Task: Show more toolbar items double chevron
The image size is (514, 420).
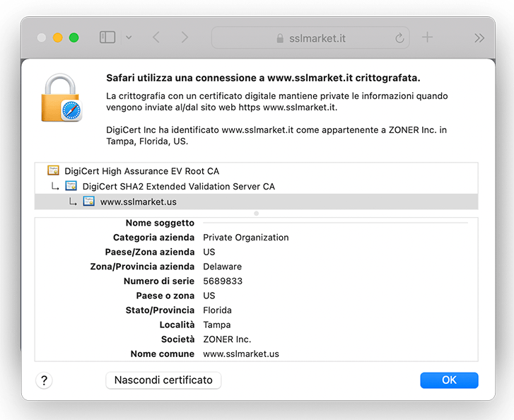Action: [479, 38]
